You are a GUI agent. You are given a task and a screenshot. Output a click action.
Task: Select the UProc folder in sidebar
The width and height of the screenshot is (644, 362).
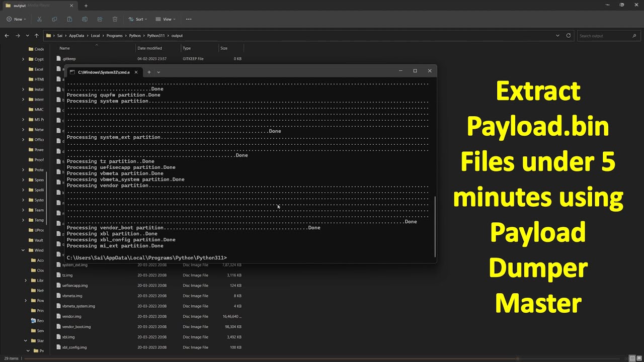[36, 230]
